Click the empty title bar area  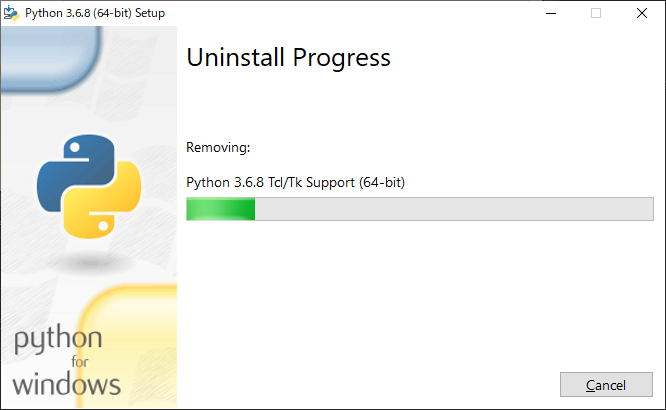[x=350, y=13]
